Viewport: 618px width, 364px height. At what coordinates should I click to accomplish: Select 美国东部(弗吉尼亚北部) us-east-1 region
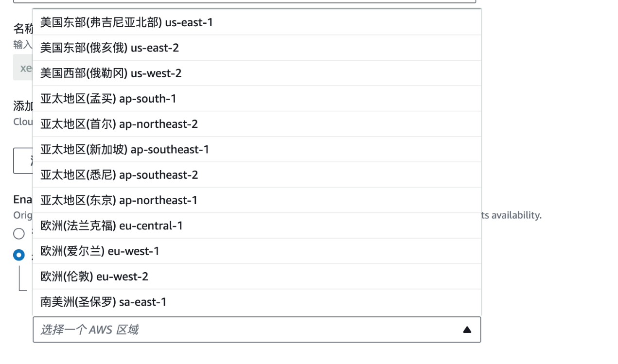pyautogui.click(x=257, y=22)
